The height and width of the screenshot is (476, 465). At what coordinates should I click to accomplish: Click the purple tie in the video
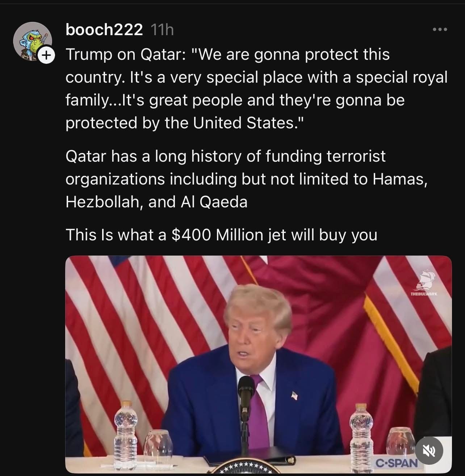tap(256, 417)
